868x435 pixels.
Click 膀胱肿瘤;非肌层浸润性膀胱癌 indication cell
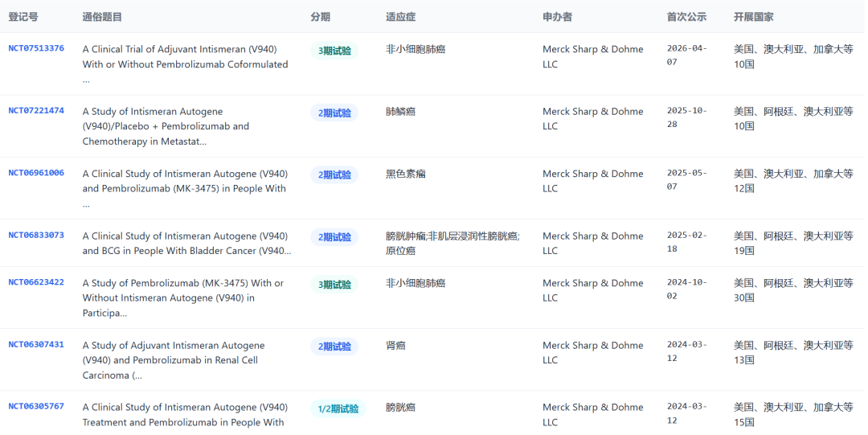[x=452, y=244]
